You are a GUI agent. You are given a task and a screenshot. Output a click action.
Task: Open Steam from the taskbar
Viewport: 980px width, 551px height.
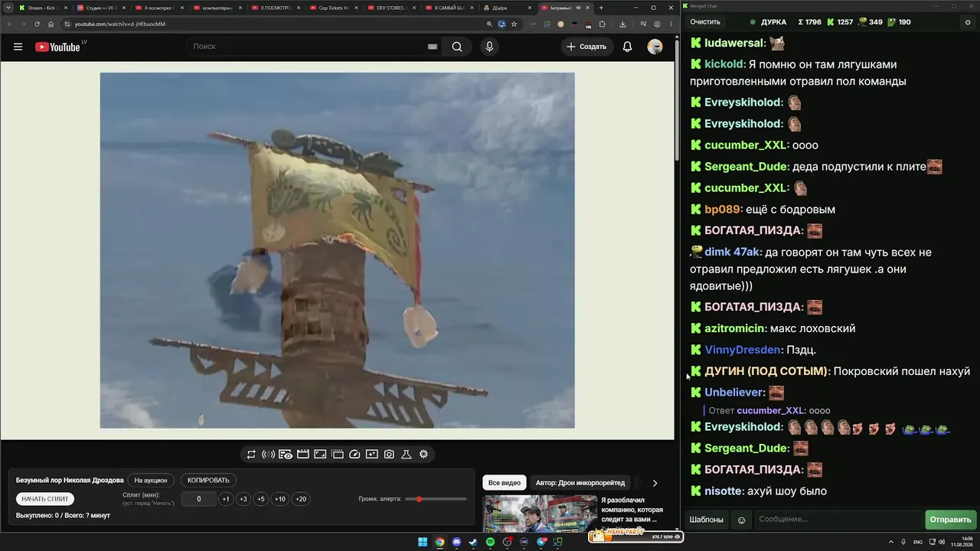click(473, 543)
